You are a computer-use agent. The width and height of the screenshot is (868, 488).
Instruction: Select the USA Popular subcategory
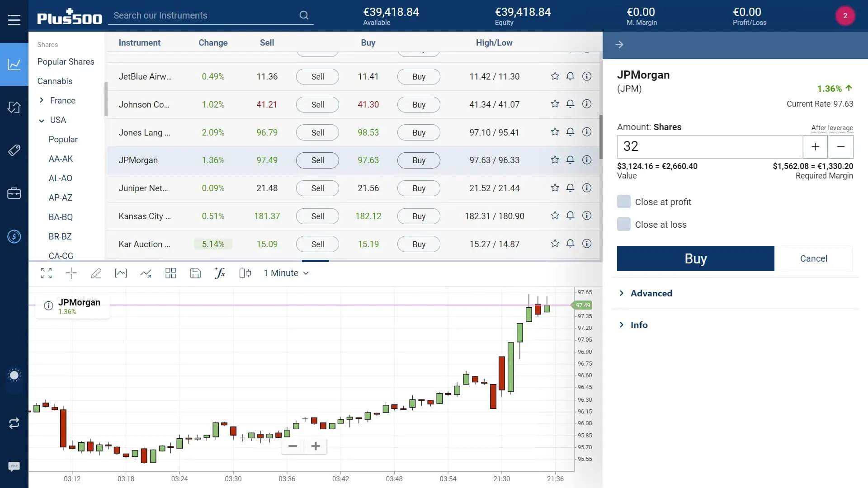[x=63, y=140]
